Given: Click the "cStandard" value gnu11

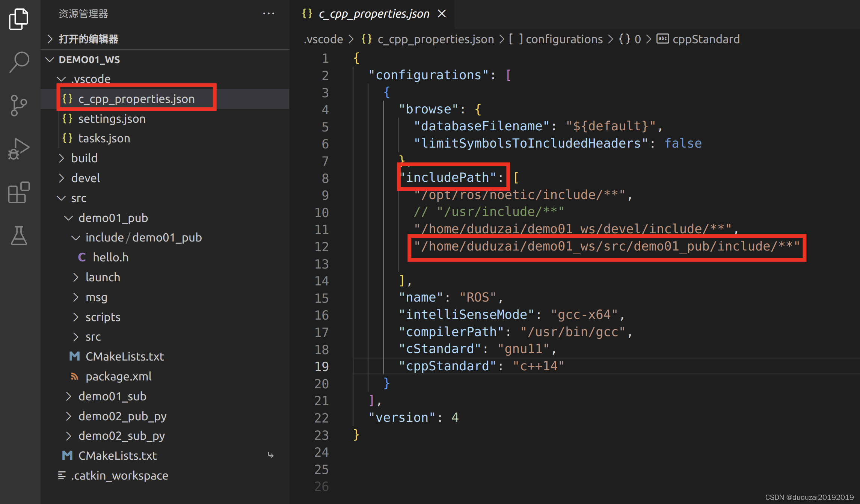Looking at the screenshot, I should pos(524,349).
